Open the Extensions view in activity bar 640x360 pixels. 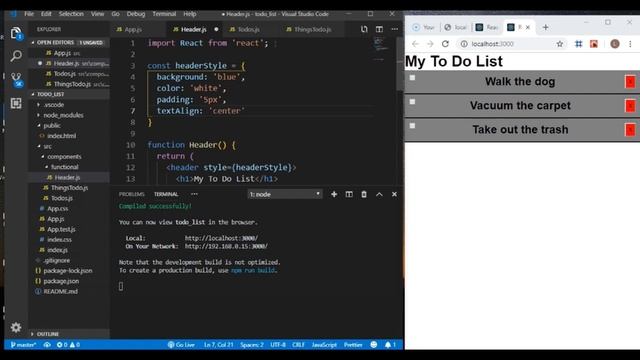pos(16,103)
